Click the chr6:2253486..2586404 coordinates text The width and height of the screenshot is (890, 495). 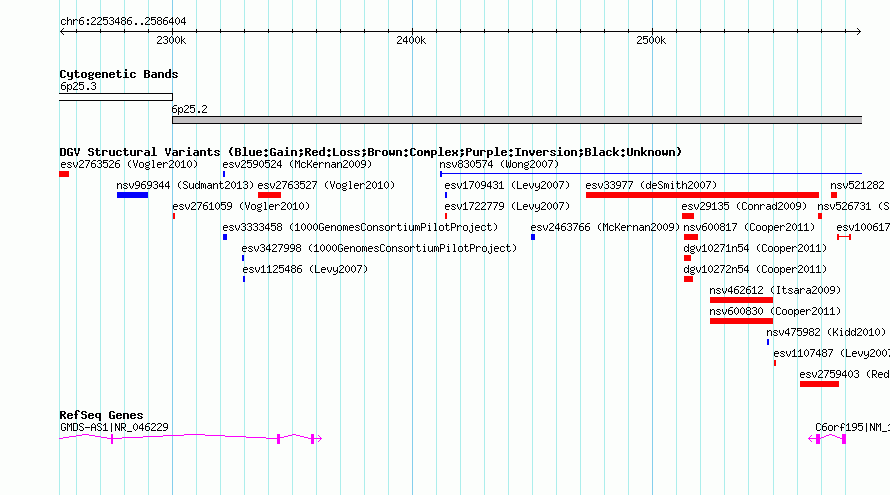click(x=123, y=22)
